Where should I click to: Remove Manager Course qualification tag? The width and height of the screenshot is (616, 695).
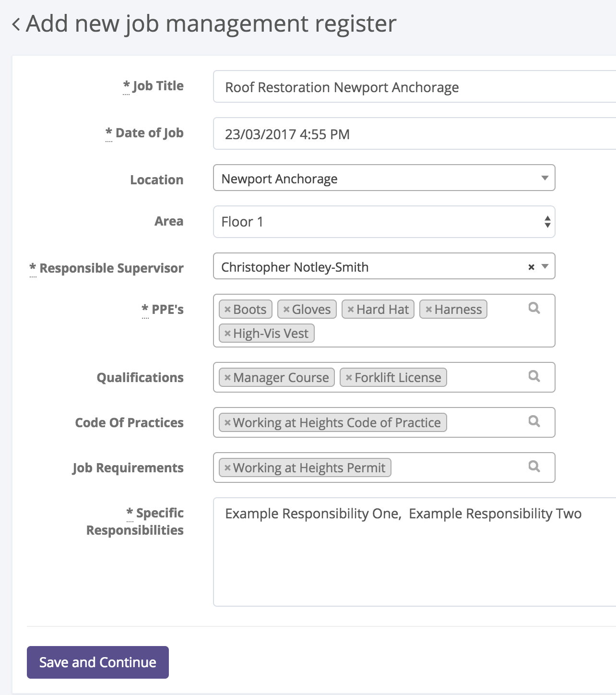pyautogui.click(x=228, y=378)
